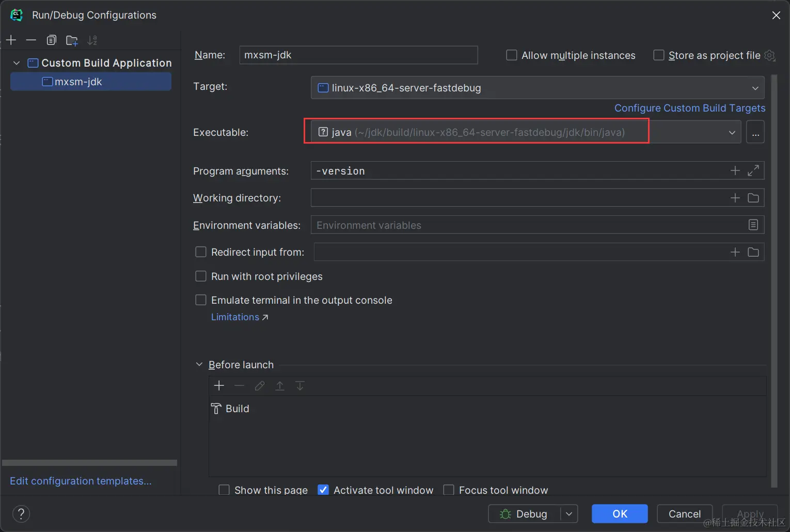790x532 pixels.
Task: Click the OK button
Action: (x=620, y=513)
